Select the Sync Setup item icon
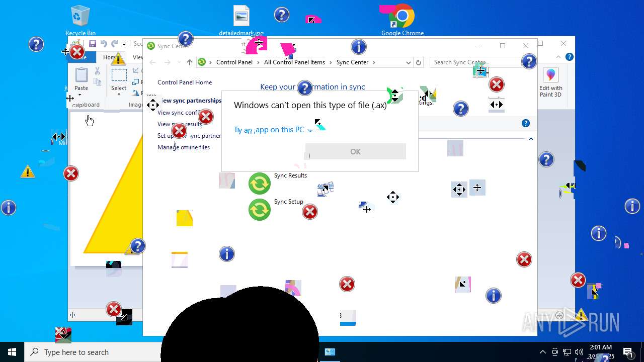The height and width of the screenshot is (362, 644). pyautogui.click(x=260, y=209)
